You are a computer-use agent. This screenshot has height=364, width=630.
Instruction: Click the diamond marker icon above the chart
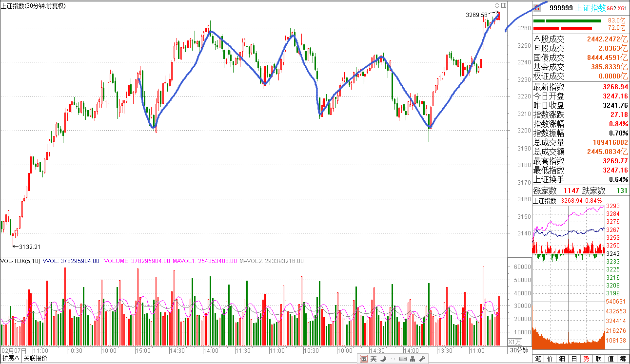(x=496, y=5)
